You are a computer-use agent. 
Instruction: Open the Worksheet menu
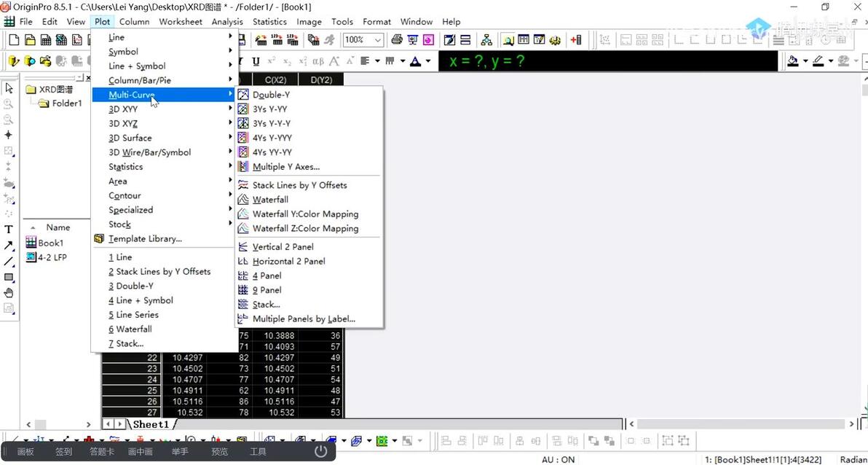click(181, 22)
